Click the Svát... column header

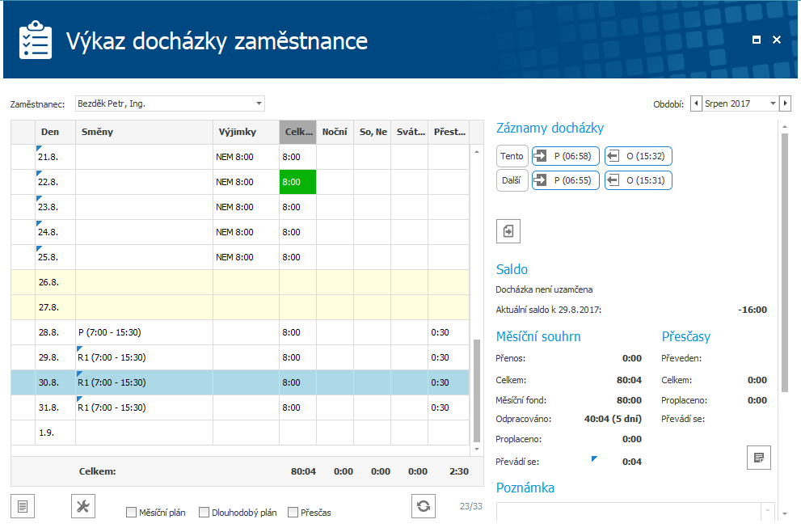[410, 132]
